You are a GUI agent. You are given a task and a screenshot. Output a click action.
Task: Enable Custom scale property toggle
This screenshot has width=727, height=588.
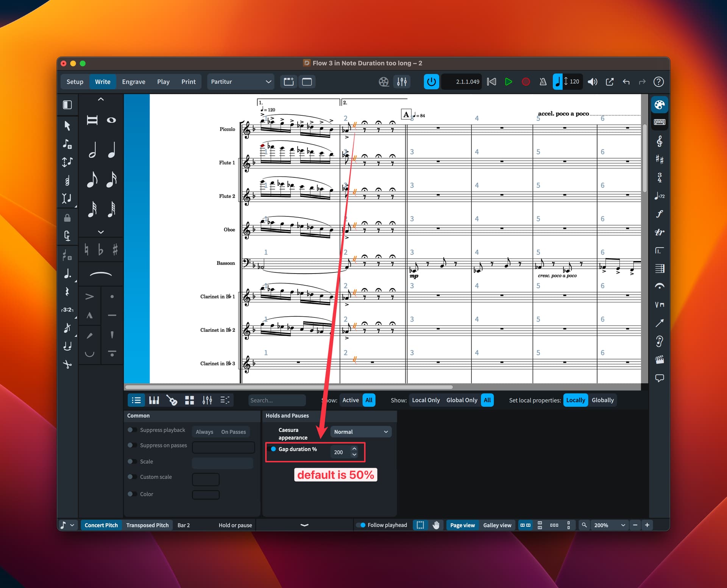click(132, 477)
